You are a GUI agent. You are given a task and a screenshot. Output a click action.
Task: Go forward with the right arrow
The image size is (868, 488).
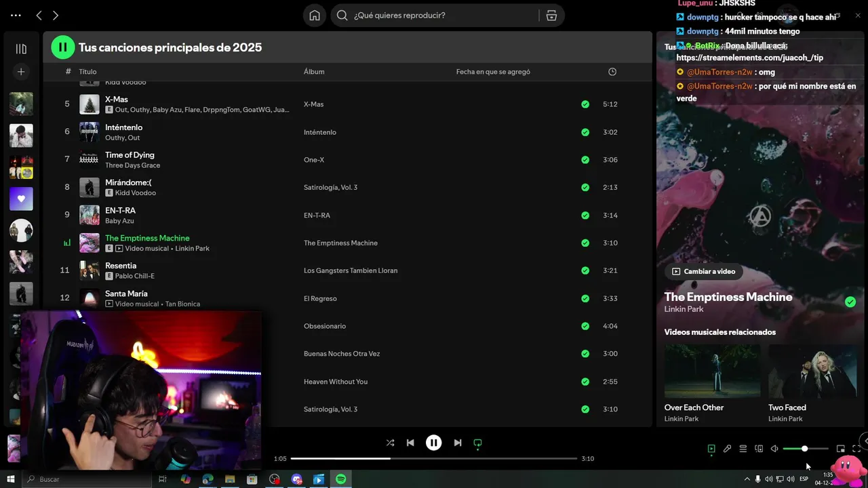[x=56, y=16]
